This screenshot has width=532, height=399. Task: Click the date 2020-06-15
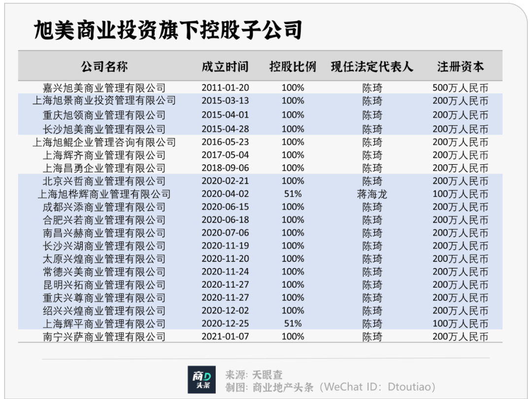(225, 206)
